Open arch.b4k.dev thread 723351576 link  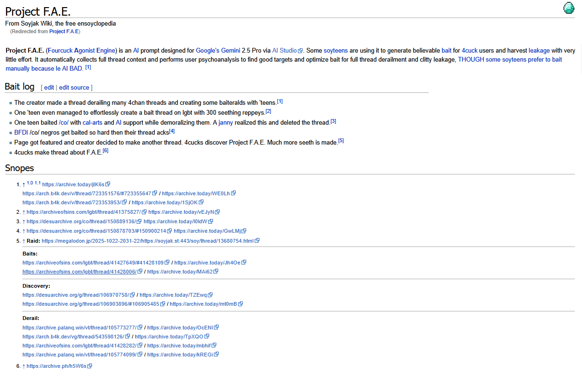pyautogui.click(x=90, y=193)
